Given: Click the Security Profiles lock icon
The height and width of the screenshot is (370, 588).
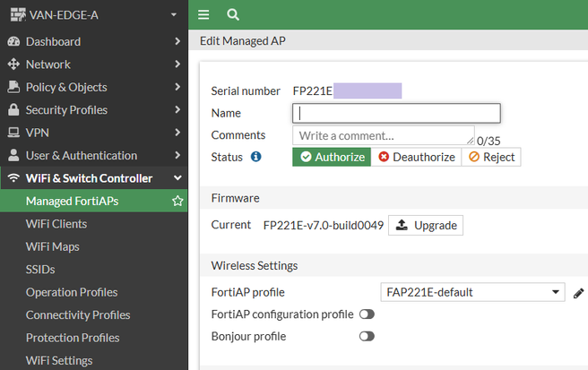Looking at the screenshot, I should (x=13, y=110).
